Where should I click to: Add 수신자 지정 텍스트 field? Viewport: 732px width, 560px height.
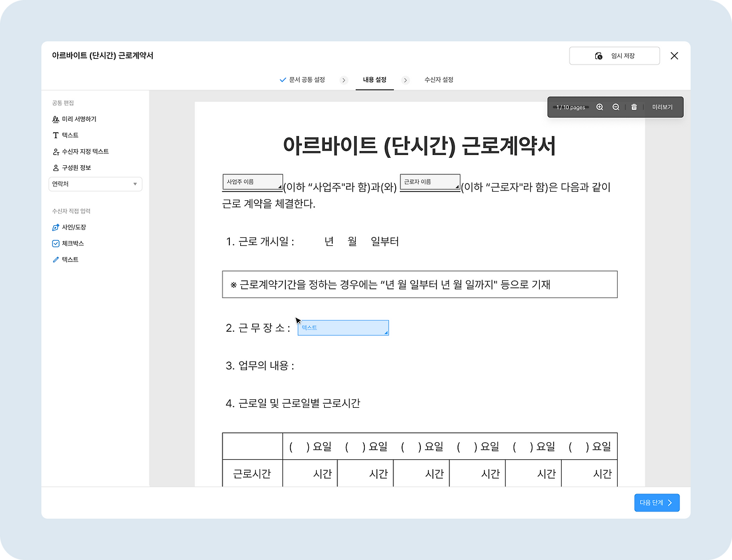[x=80, y=152]
